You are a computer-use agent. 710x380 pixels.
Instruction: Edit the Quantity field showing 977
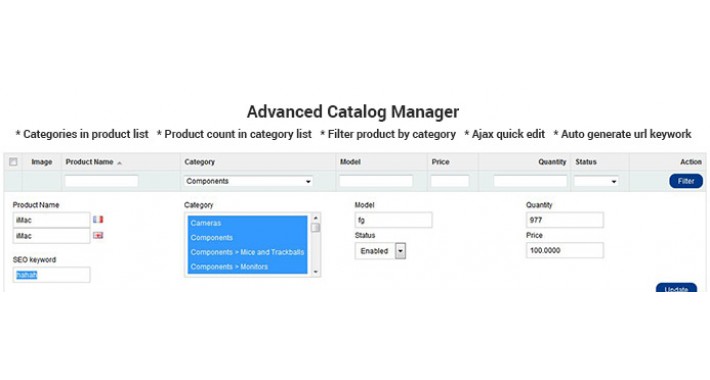565,220
